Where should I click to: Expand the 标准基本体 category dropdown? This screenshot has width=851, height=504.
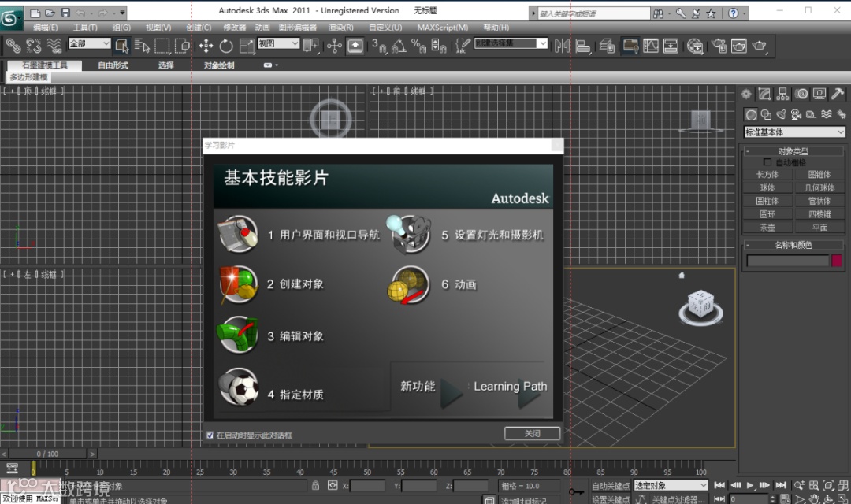click(x=794, y=132)
